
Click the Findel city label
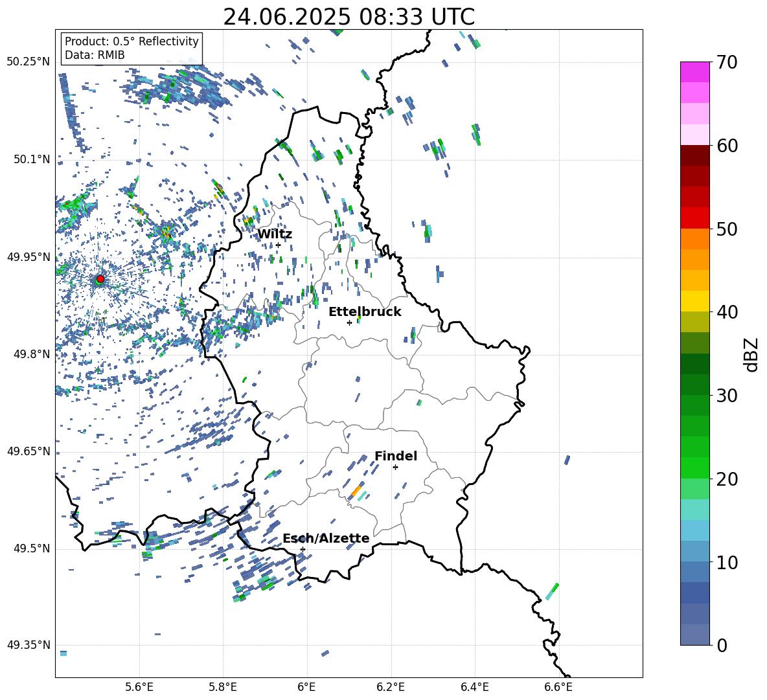pyautogui.click(x=396, y=456)
